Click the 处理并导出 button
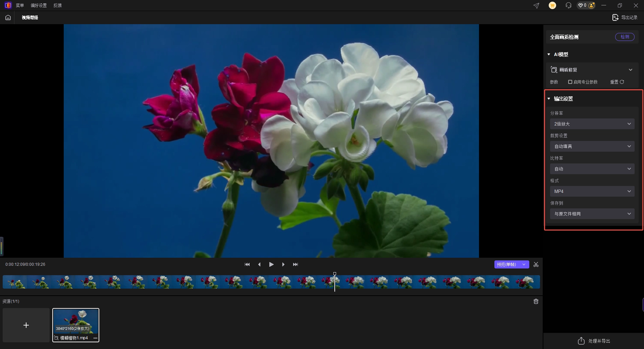This screenshot has width=644, height=349. click(x=594, y=341)
